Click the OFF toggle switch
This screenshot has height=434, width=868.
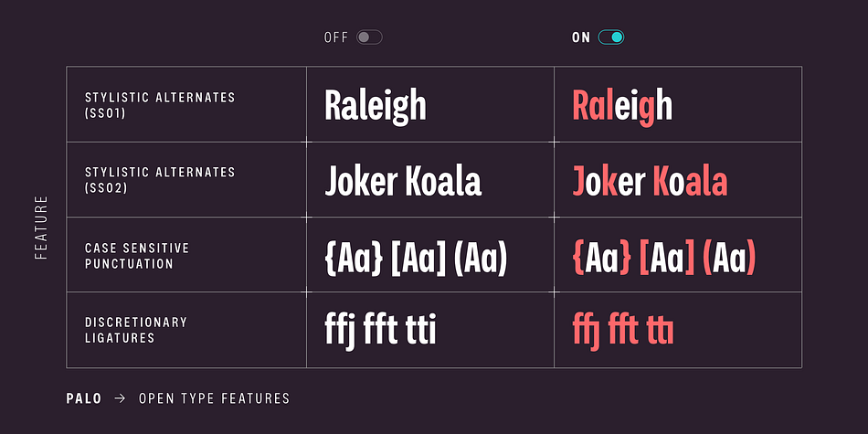pos(369,37)
